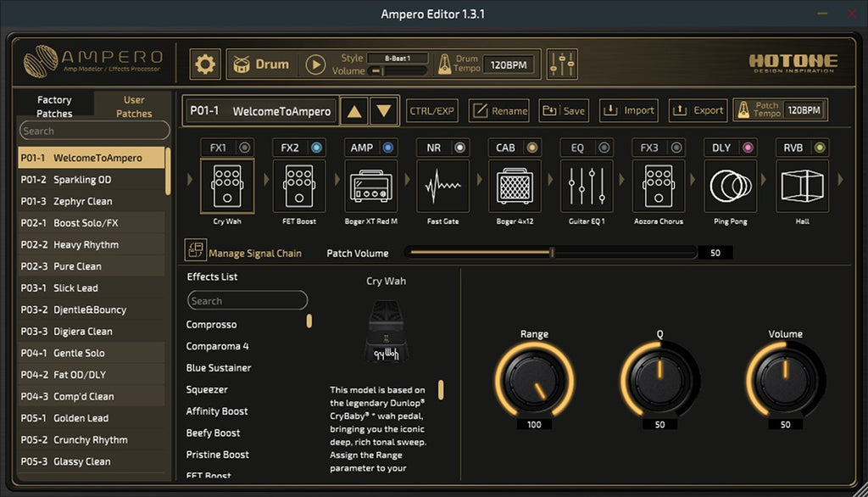The image size is (868, 497).
Task: Click the Q knob
Action: 659,380
